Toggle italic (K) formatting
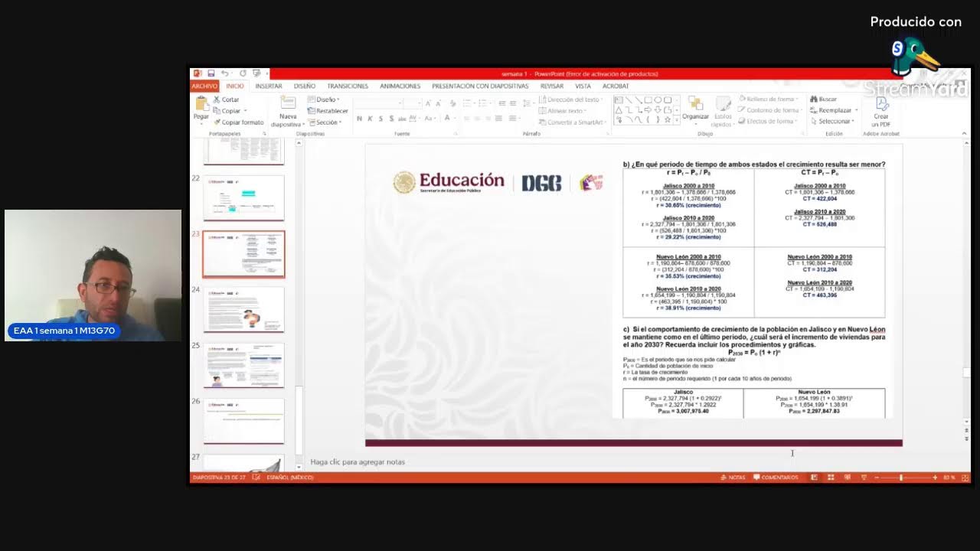The height and width of the screenshot is (551, 980). [x=370, y=119]
